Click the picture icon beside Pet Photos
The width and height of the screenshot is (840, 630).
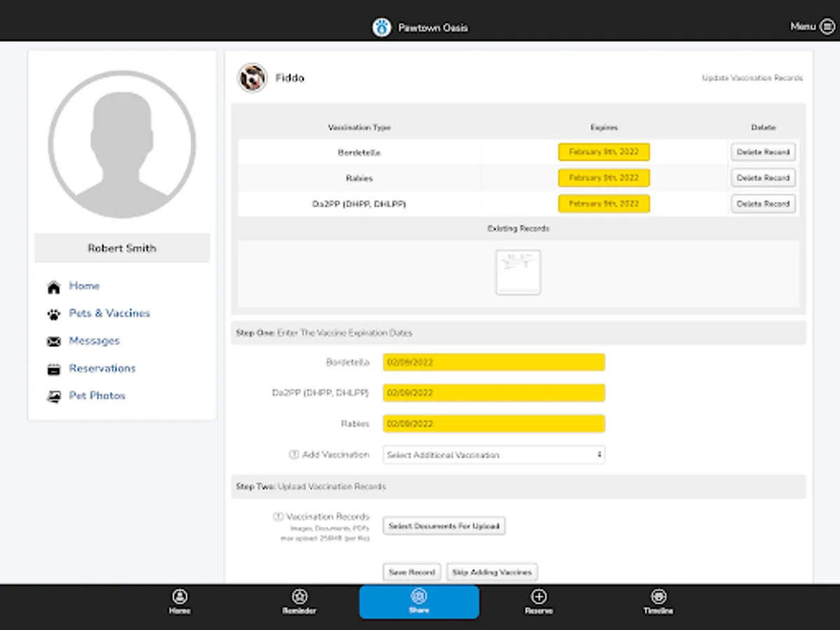tap(54, 396)
